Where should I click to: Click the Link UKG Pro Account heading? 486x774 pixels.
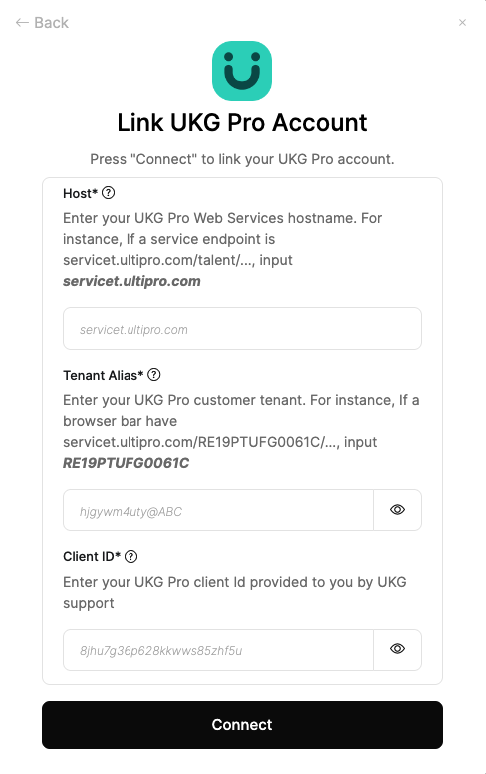coord(242,122)
